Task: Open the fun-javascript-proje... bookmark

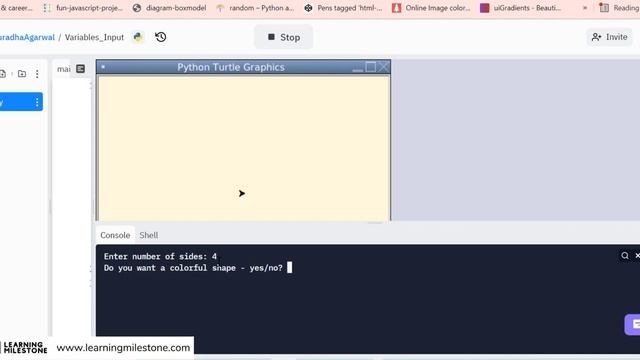Action: (83, 8)
